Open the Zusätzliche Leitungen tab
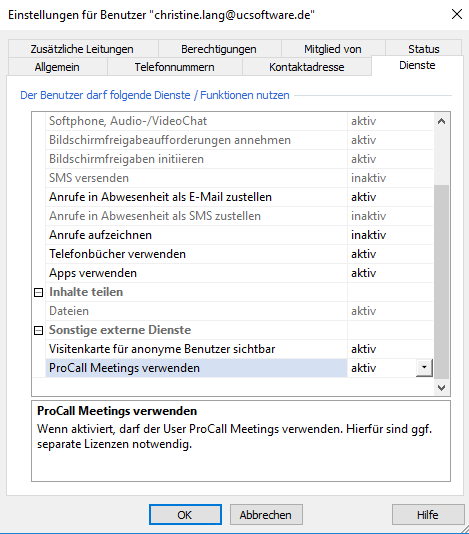The width and height of the screenshot is (469, 534). click(82, 49)
